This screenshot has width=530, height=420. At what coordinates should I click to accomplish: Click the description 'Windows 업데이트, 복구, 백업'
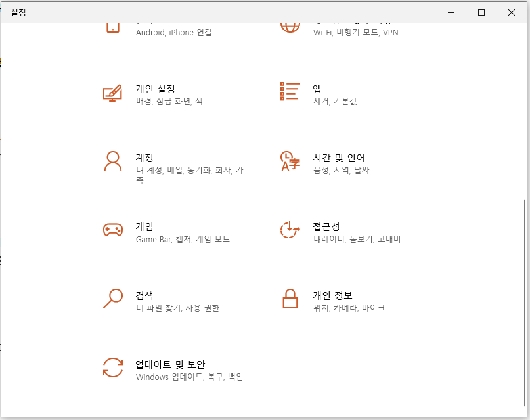(190, 377)
